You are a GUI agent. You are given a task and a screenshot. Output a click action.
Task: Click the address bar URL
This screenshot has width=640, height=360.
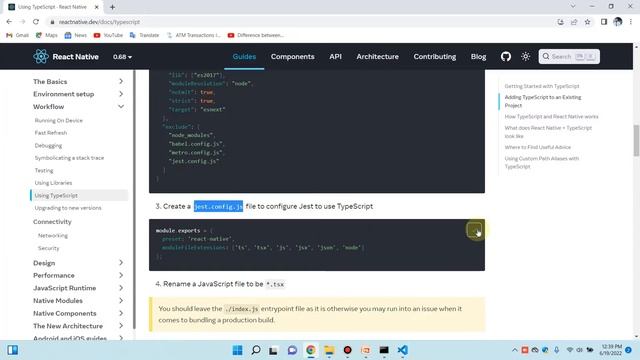pyautogui.click(x=99, y=22)
